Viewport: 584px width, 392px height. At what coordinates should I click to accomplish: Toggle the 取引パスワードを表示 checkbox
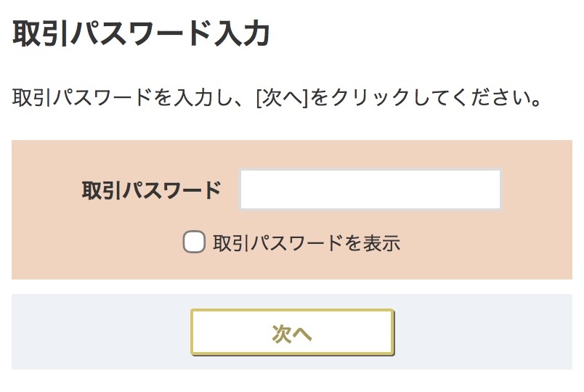(194, 242)
